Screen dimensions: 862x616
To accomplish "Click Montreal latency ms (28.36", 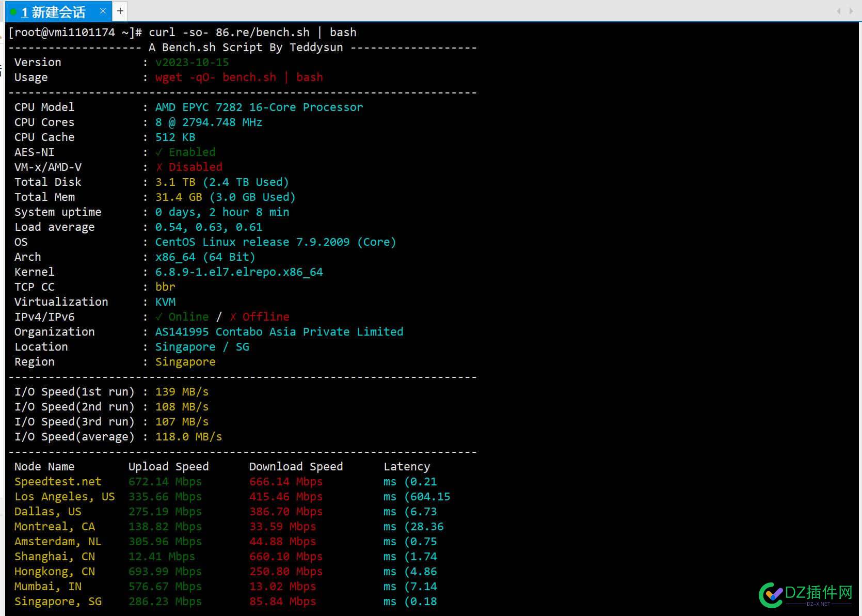I will [x=413, y=526].
